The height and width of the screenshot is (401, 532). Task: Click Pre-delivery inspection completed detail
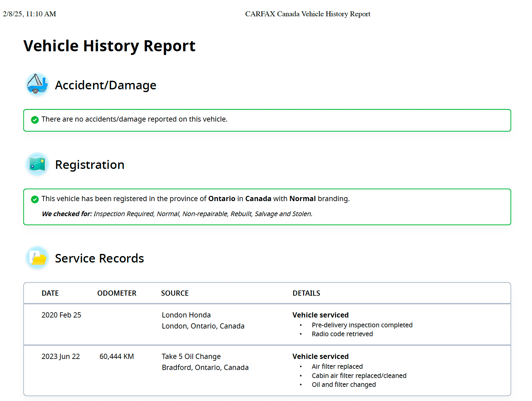(x=362, y=325)
